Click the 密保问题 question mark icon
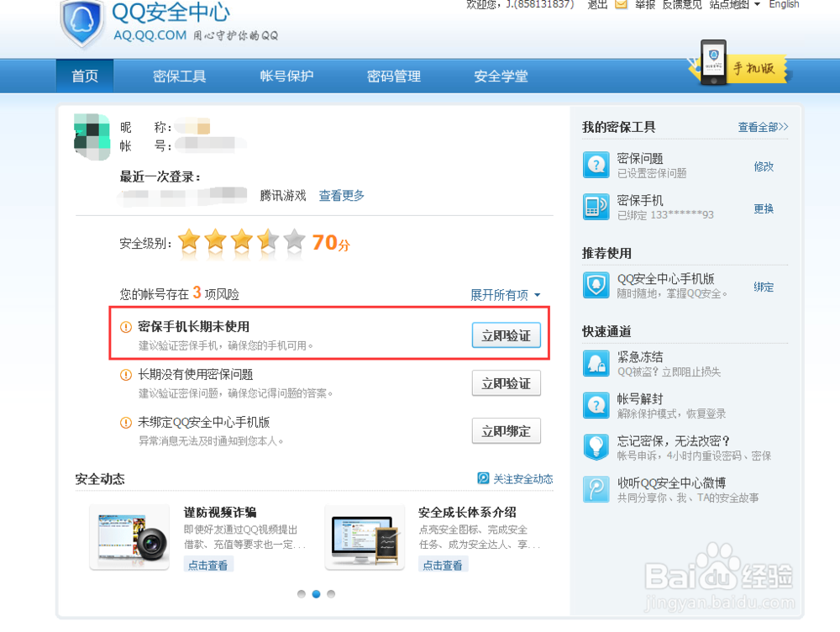This screenshot has width=840, height=632. point(596,165)
